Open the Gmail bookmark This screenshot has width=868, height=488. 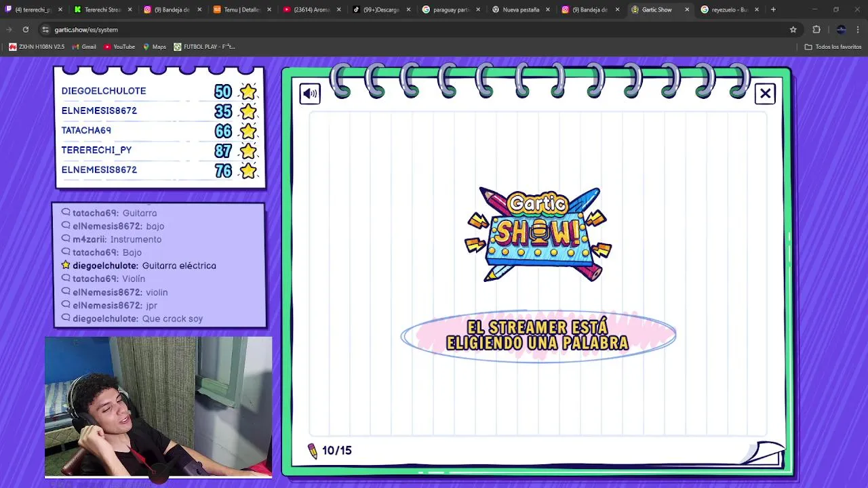coord(84,47)
